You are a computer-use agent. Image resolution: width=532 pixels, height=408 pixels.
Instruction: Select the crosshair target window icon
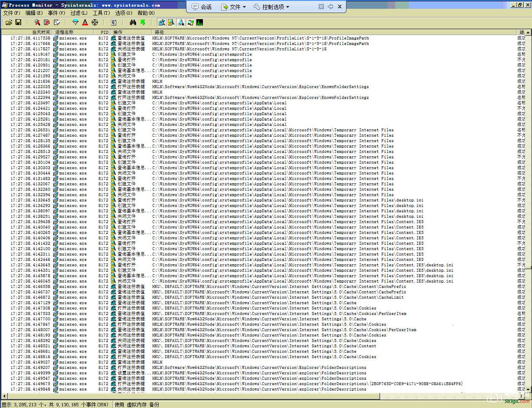pyautogui.click(x=95, y=23)
